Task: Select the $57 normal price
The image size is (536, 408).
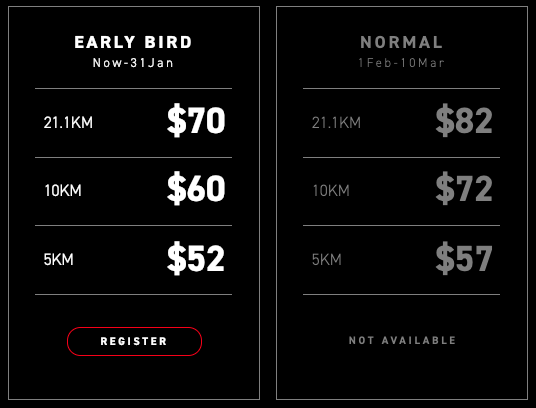Action: tap(464, 258)
